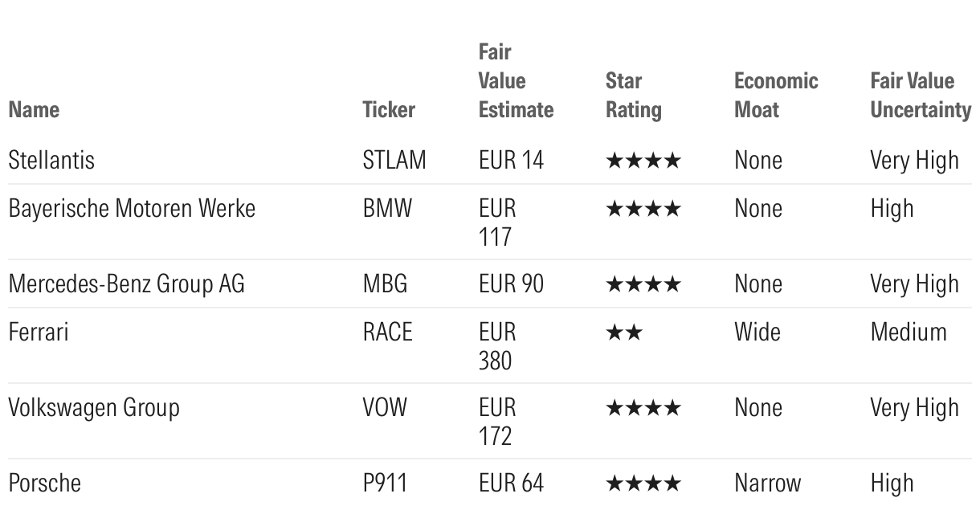Click Fair Value Estimate column header
This screenshot has width=980, height=514.
(516, 82)
